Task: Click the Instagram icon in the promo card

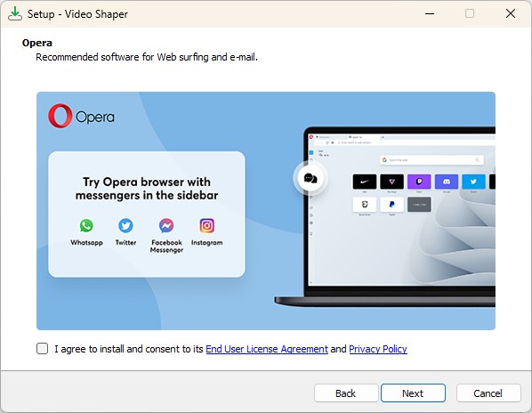Action: click(x=206, y=226)
